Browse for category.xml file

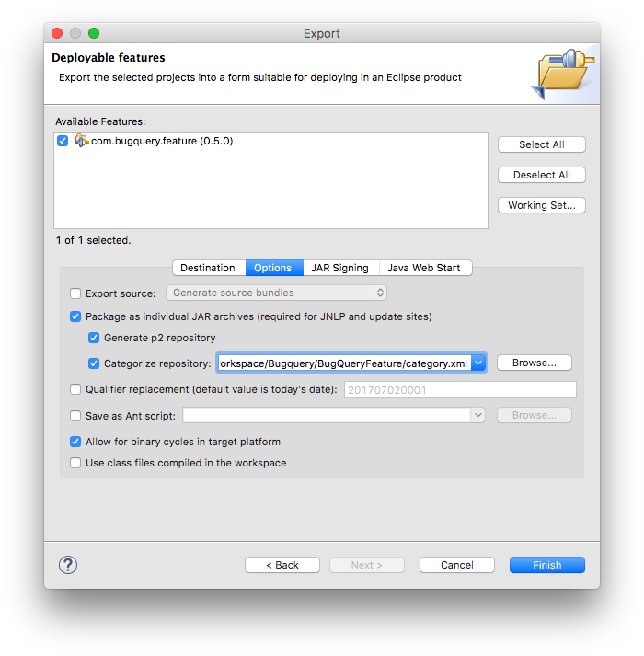pos(535,363)
